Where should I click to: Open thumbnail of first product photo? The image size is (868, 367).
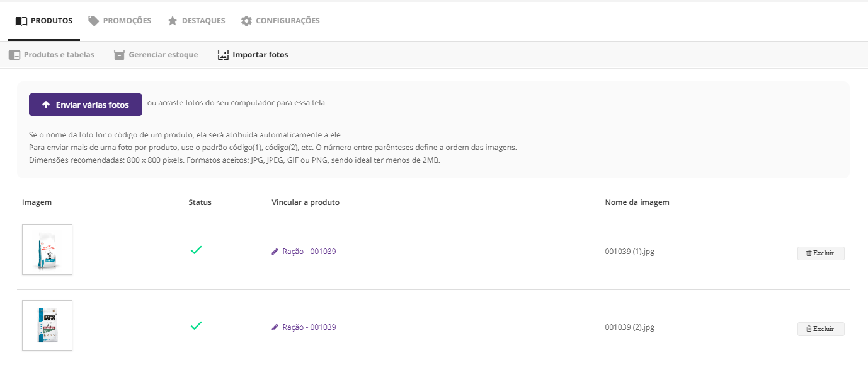tap(47, 250)
